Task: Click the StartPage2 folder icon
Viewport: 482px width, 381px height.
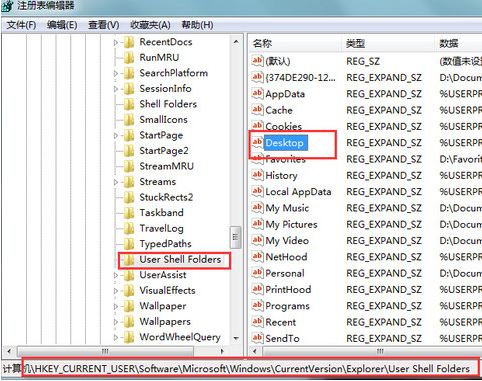Action: click(129, 151)
